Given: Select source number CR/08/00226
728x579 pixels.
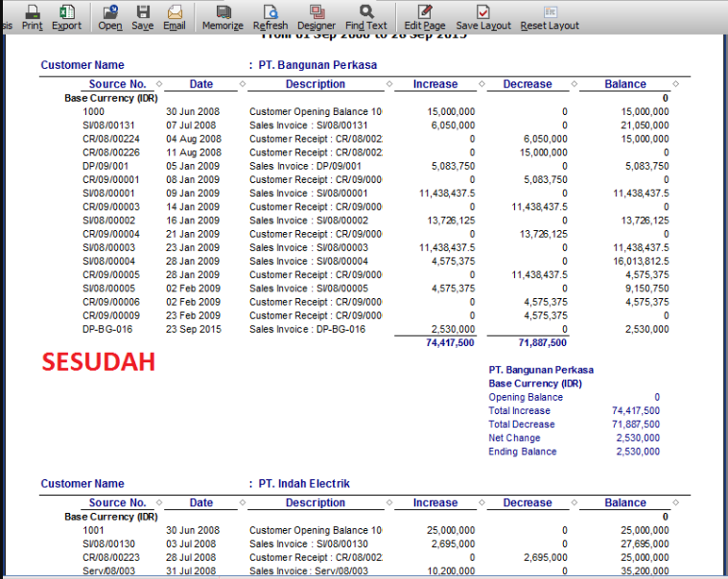Looking at the screenshot, I should coord(111,152).
